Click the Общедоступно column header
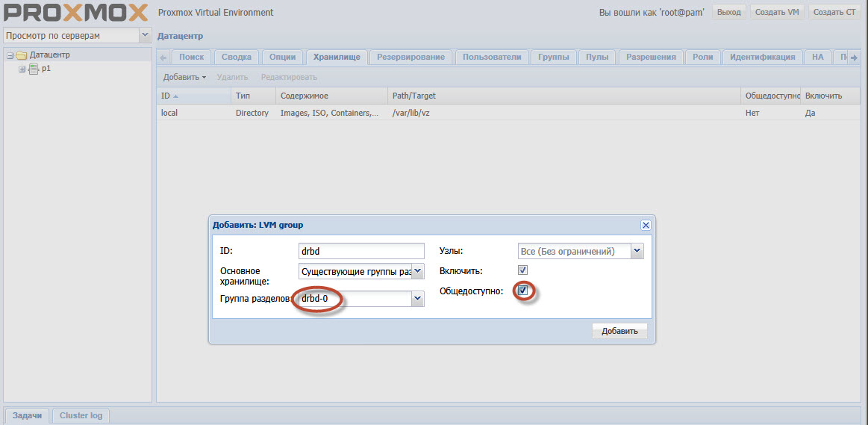 pos(772,96)
